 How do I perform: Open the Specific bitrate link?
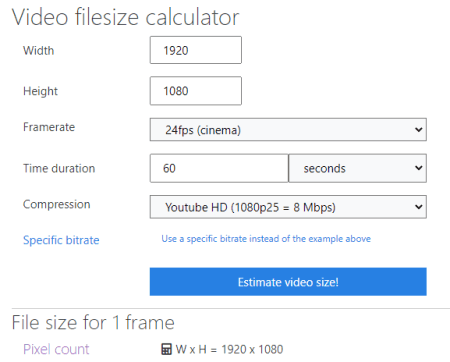61,240
